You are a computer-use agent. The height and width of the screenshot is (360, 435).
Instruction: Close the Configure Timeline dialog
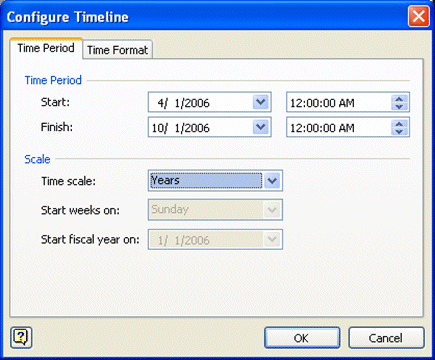click(419, 16)
